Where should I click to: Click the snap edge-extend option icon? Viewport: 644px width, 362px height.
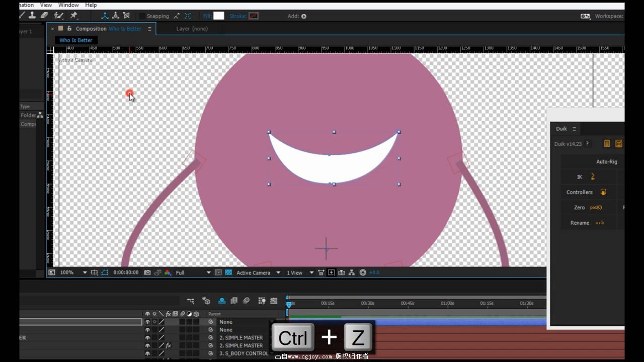[x=177, y=16]
